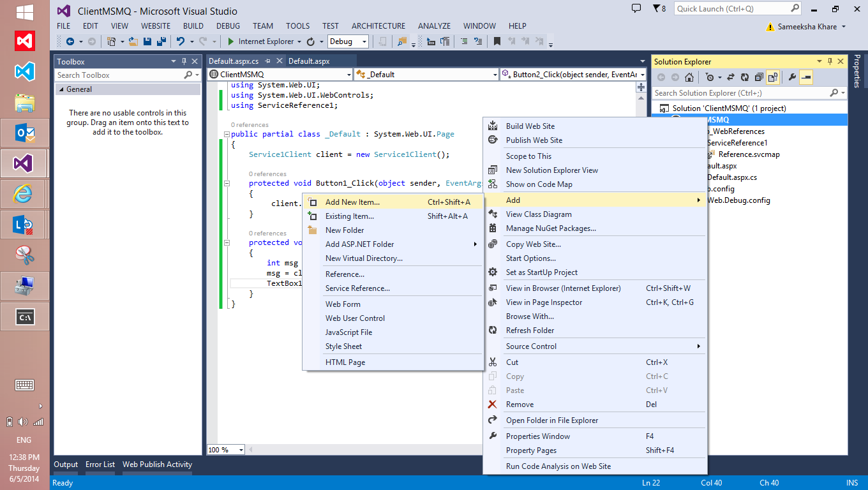Click the Refresh icon in Solution Explorer
Viewport: 868px width, 490px height.
[745, 77]
